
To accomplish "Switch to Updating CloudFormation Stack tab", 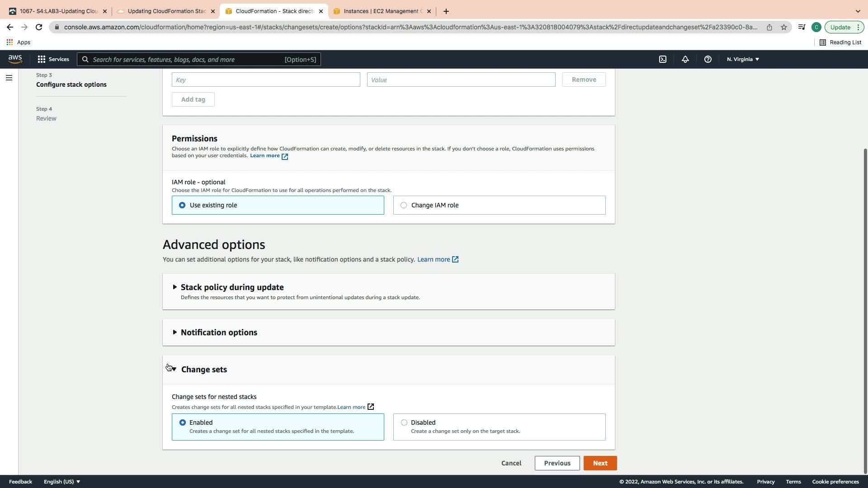I will point(166,11).
